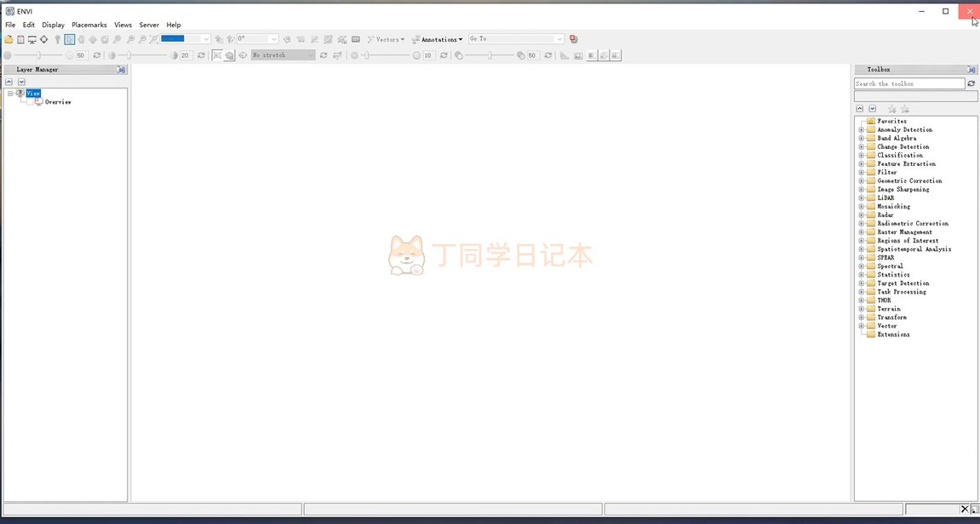This screenshot has height=524, width=980.
Task: Open the Placemarks menu
Action: pos(89,25)
